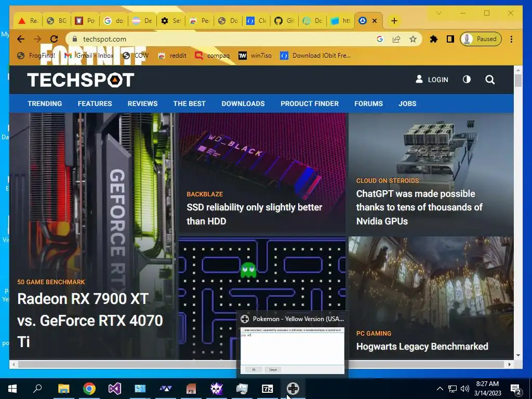Close the active TechSpot tab

tap(375, 21)
